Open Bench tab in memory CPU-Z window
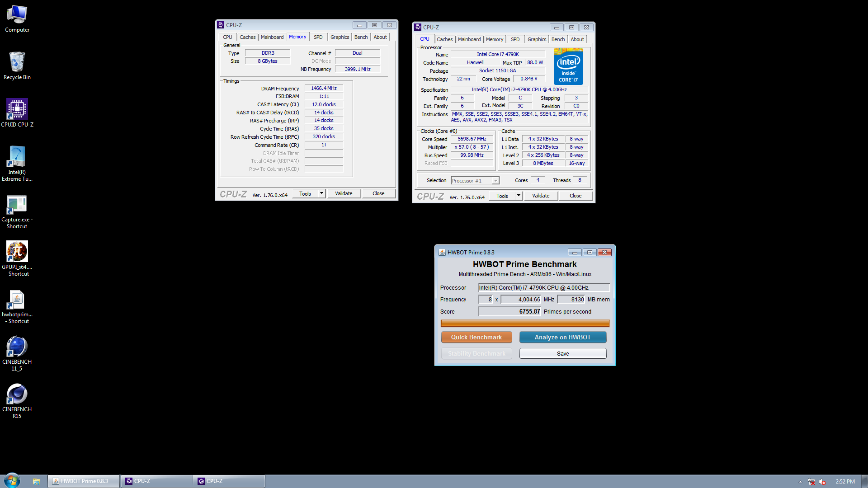This screenshot has width=868, height=488. (x=361, y=37)
